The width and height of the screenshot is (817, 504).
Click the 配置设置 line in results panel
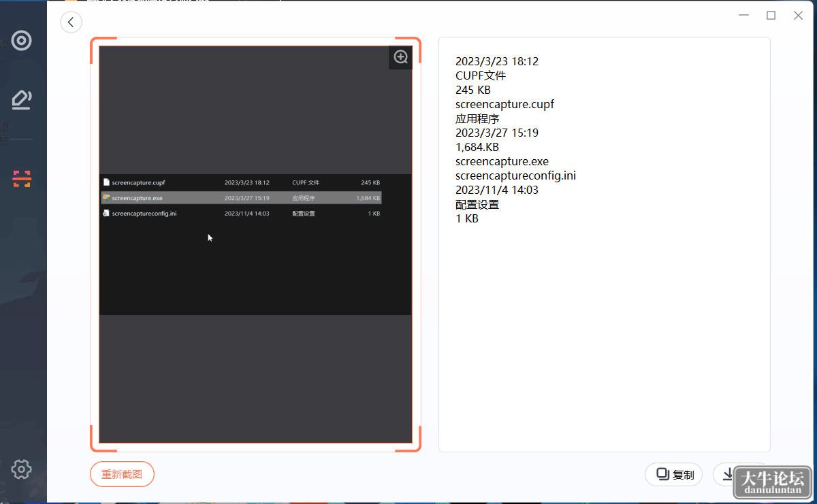click(x=477, y=204)
